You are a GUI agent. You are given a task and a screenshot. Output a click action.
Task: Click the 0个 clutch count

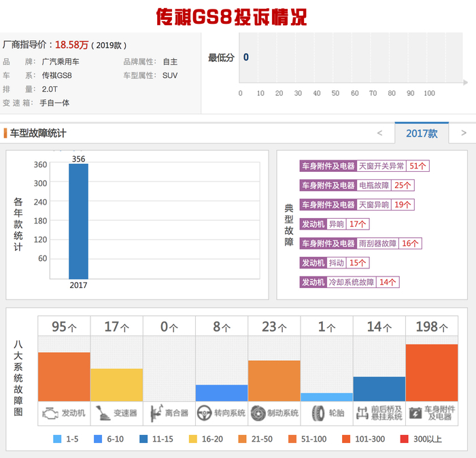169,327
